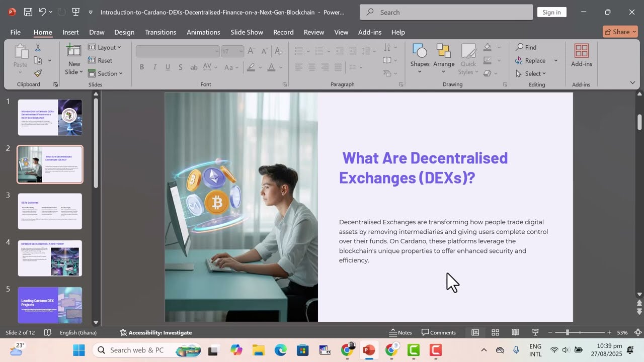Toggle Strikethrough formatting
The width and height of the screenshot is (644, 362).
194,67
